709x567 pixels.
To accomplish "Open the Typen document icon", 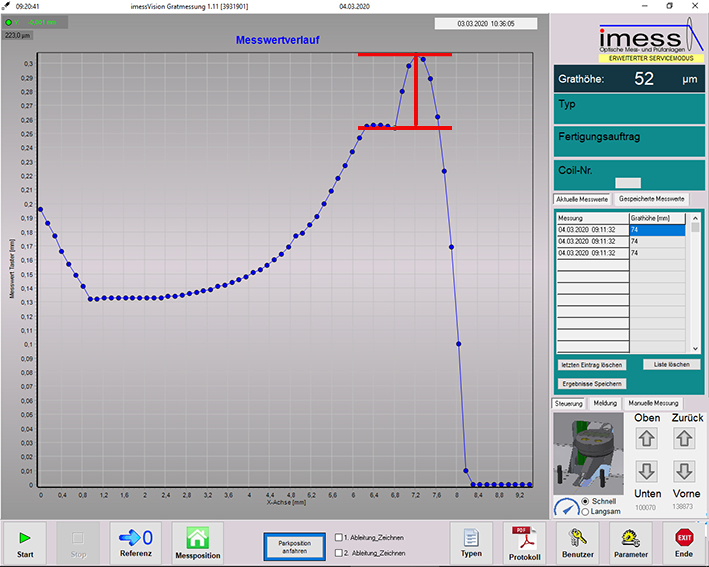I will pyautogui.click(x=471, y=538).
